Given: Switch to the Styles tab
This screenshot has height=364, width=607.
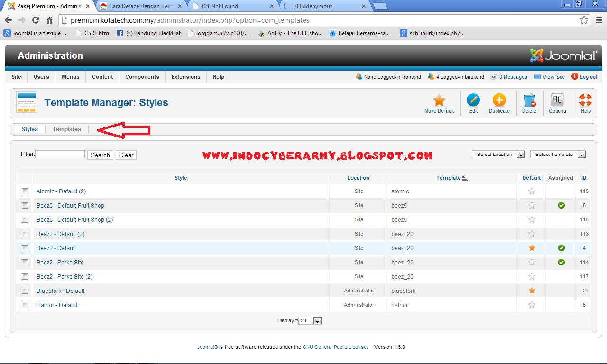Looking at the screenshot, I should click(30, 129).
